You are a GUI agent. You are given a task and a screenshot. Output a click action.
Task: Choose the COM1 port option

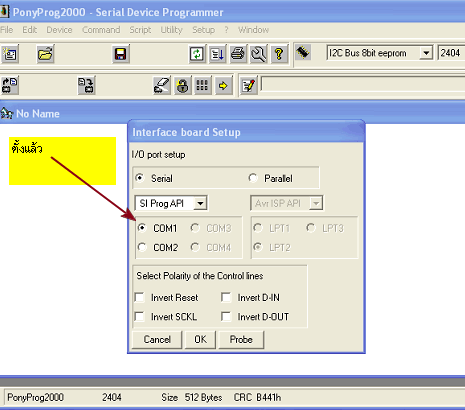pyautogui.click(x=142, y=228)
